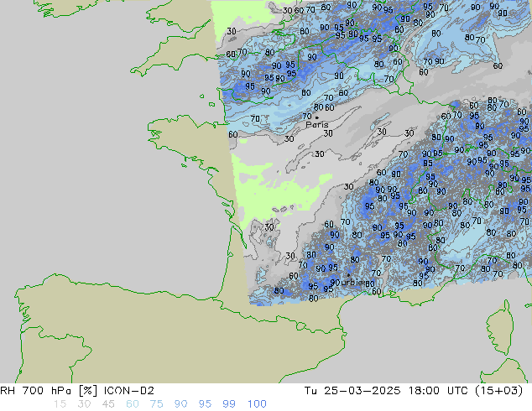Screen dimensions: 532x411
Task: Click legend value 15 in the color scale
Action: coord(60,404)
